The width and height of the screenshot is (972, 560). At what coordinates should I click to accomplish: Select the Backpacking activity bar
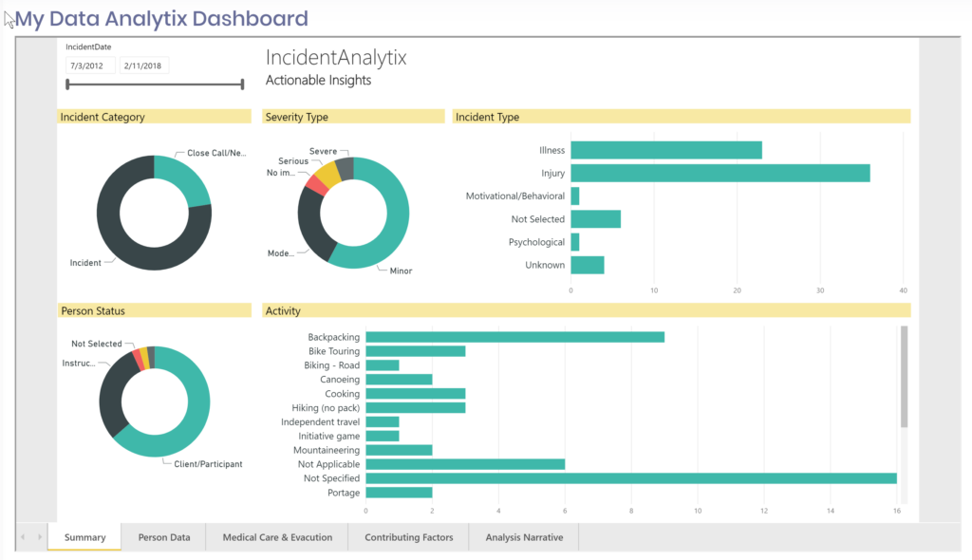(x=515, y=337)
